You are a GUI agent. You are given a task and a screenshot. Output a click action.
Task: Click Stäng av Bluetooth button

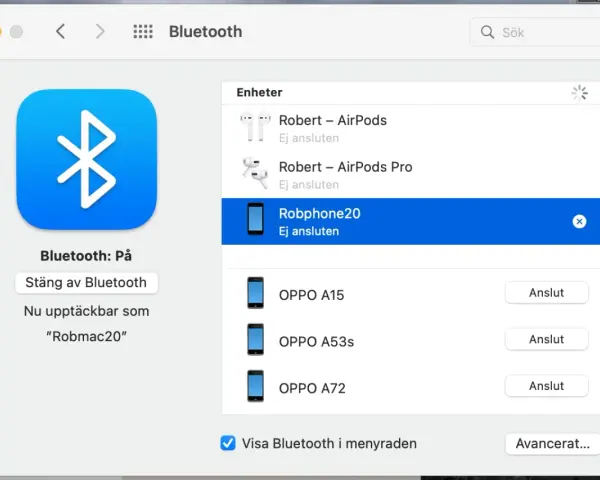(x=86, y=283)
